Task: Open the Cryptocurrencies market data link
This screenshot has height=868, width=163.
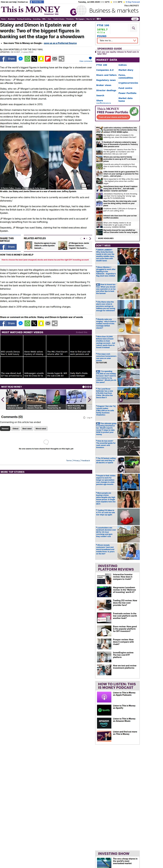Action: click(x=128, y=83)
